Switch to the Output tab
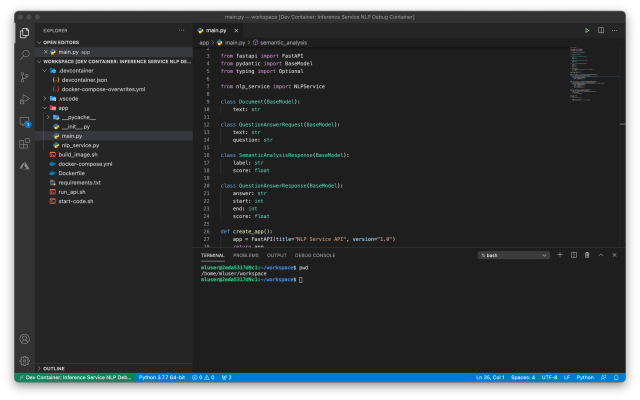 point(277,255)
